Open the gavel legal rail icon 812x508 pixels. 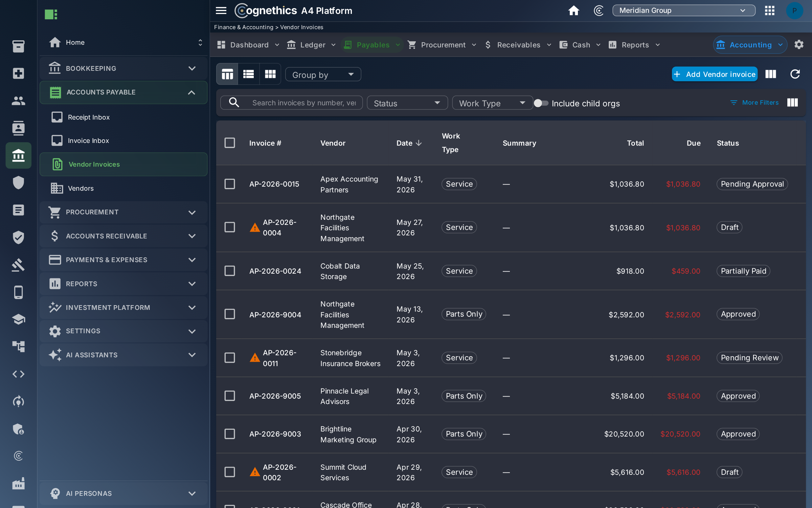[19, 265]
